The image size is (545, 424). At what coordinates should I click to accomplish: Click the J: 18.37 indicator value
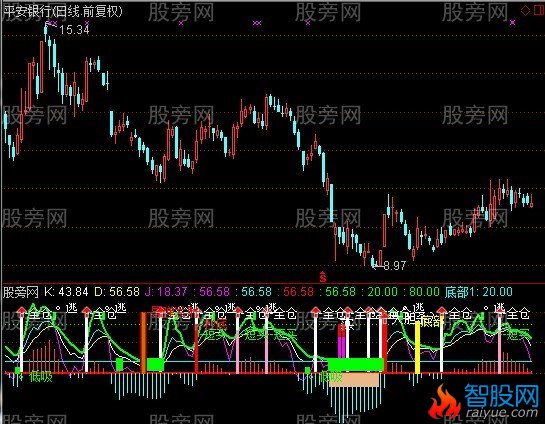click(x=166, y=292)
